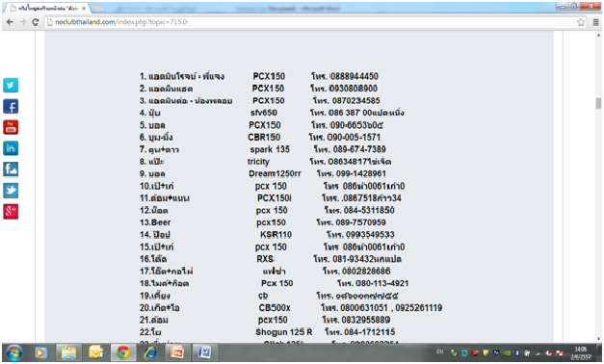Click the scrollbar down arrow
The height and width of the screenshot is (364, 604).
click(x=598, y=339)
